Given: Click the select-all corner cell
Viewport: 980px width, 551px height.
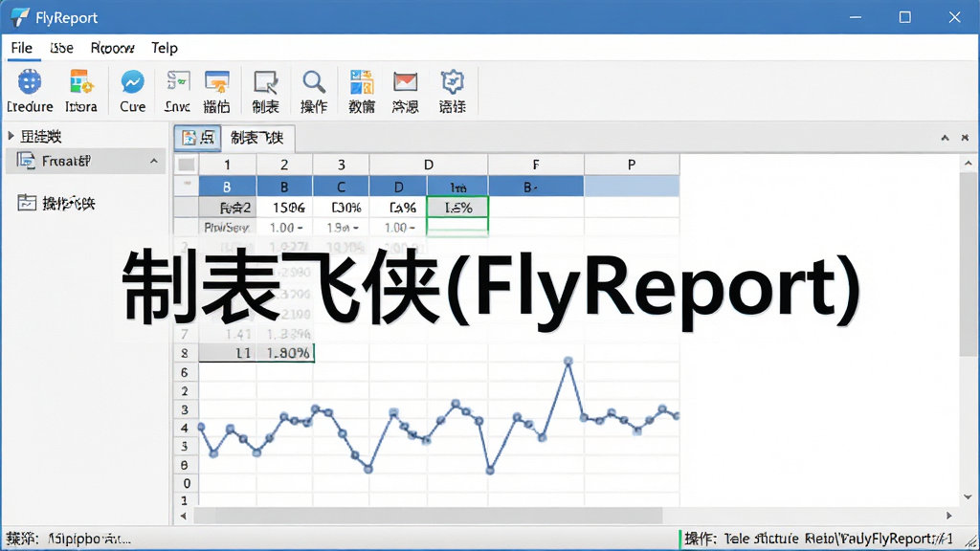Looking at the screenshot, I should point(187,165).
